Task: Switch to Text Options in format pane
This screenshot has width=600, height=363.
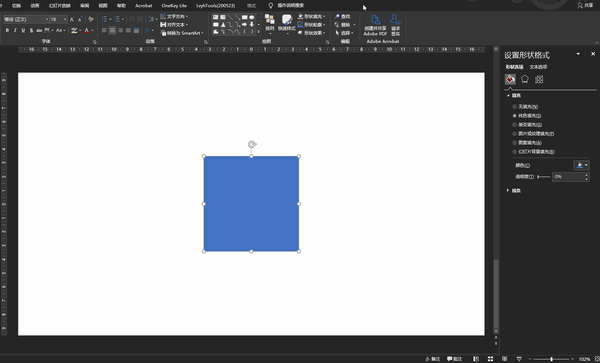Action: [538, 67]
